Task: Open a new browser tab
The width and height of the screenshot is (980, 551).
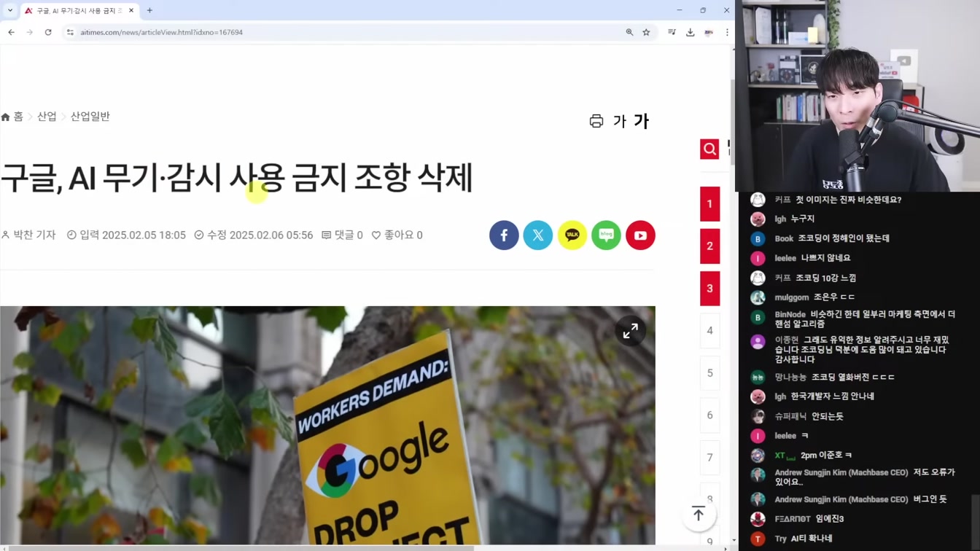Action: pyautogui.click(x=149, y=10)
